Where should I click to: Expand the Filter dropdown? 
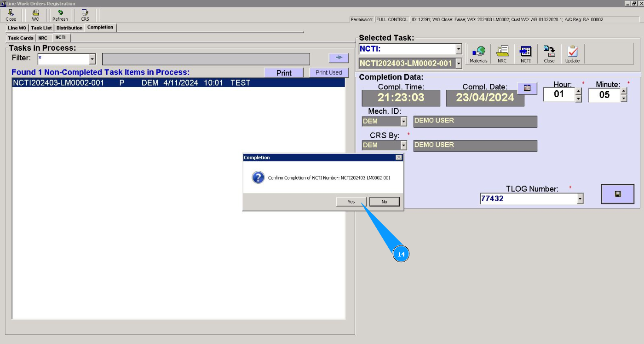pyautogui.click(x=92, y=59)
